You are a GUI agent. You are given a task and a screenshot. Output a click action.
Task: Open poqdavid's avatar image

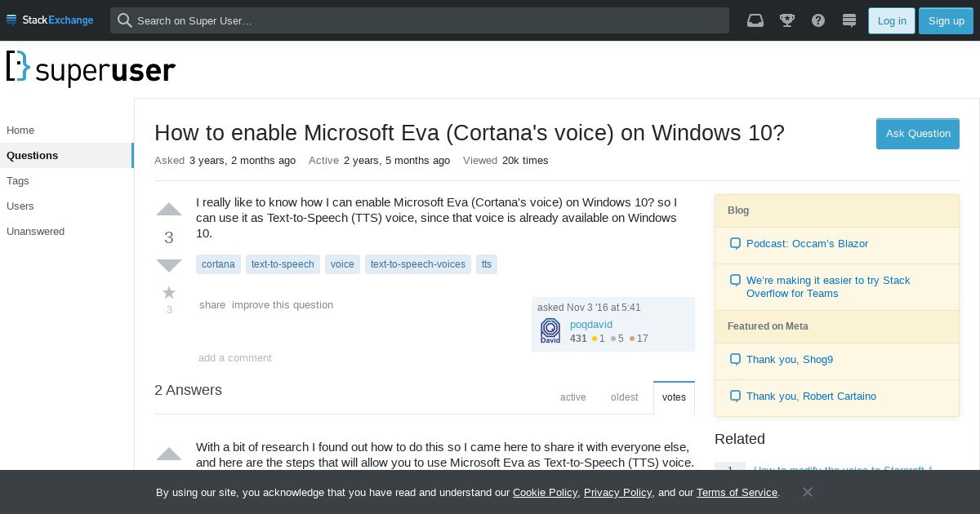[x=550, y=330]
